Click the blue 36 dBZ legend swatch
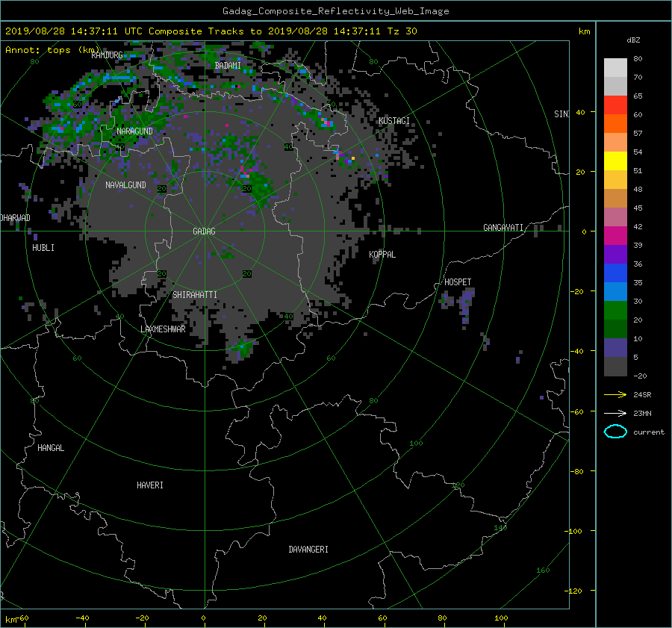The width and height of the screenshot is (672, 628). pos(615,273)
